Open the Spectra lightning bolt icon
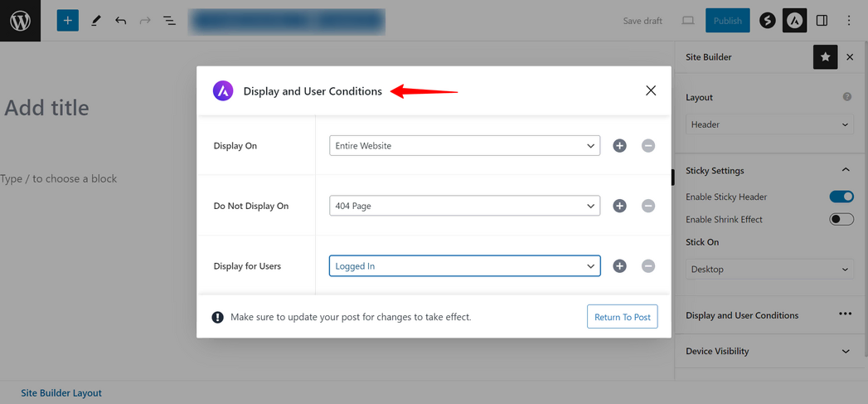This screenshot has width=868, height=404. click(x=767, y=21)
